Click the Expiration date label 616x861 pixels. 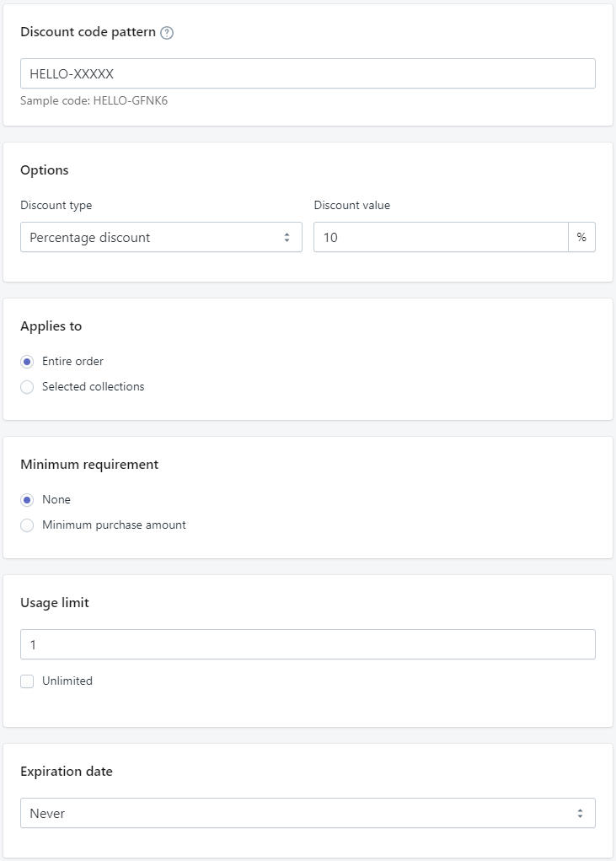[67, 772]
